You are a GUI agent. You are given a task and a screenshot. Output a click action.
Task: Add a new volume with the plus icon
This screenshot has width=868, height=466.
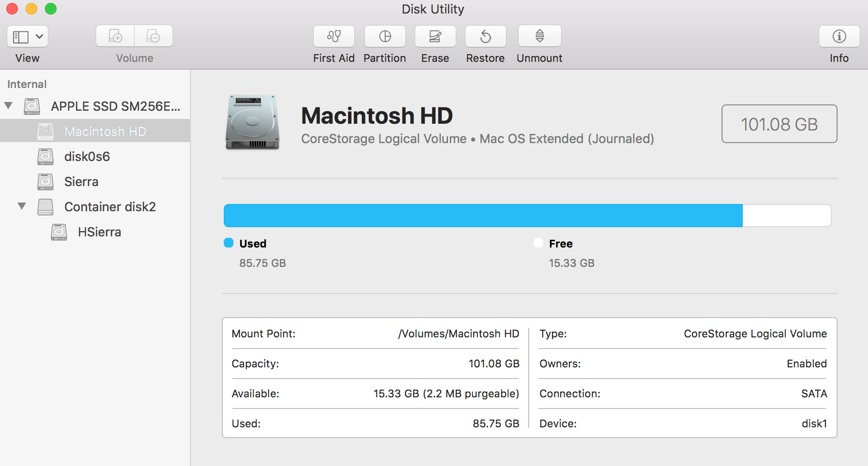pyautogui.click(x=115, y=36)
